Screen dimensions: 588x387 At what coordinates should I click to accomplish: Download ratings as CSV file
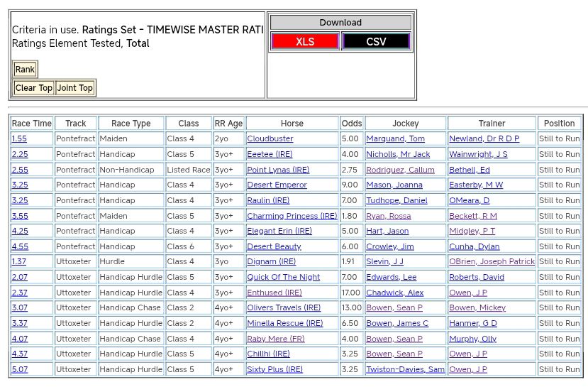(376, 42)
